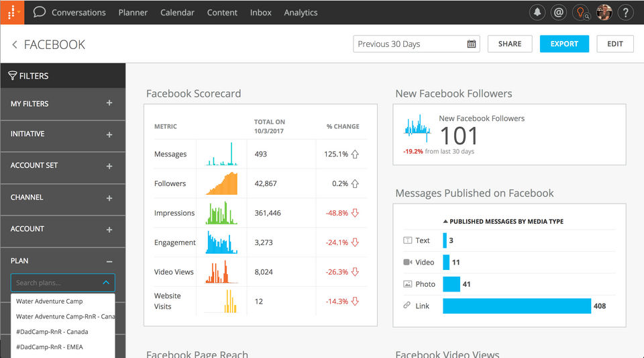Click Video Views total 8,024

(x=263, y=271)
